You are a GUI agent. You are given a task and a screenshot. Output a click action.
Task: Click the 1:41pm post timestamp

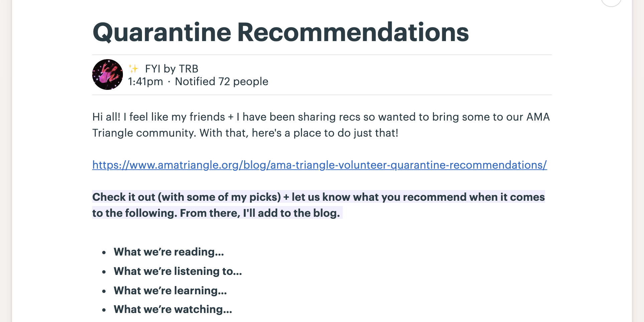pyautogui.click(x=146, y=82)
